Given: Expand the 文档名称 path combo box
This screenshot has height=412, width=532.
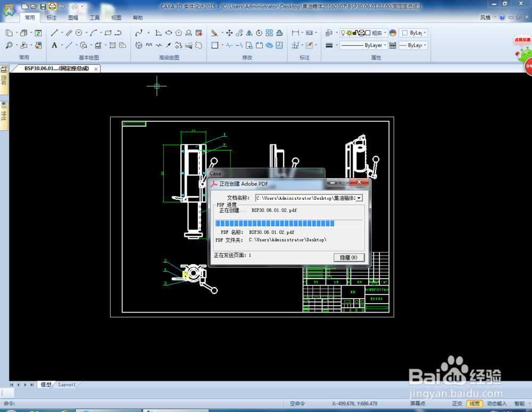Looking at the screenshot, I should 359,198.
